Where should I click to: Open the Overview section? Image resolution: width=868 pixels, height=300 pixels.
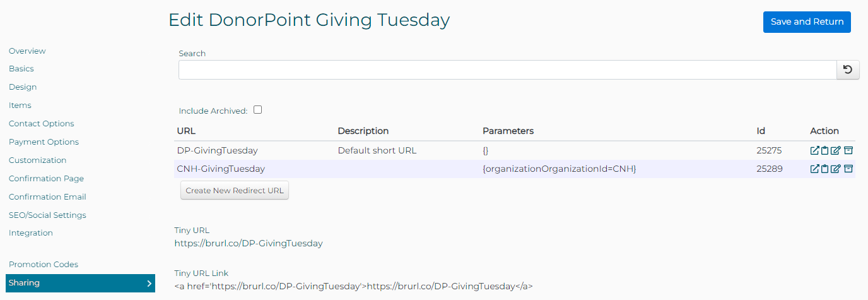point(27,51)
